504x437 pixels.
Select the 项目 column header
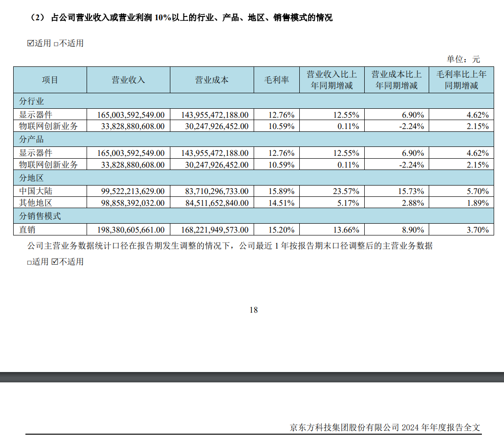(50, 80)
